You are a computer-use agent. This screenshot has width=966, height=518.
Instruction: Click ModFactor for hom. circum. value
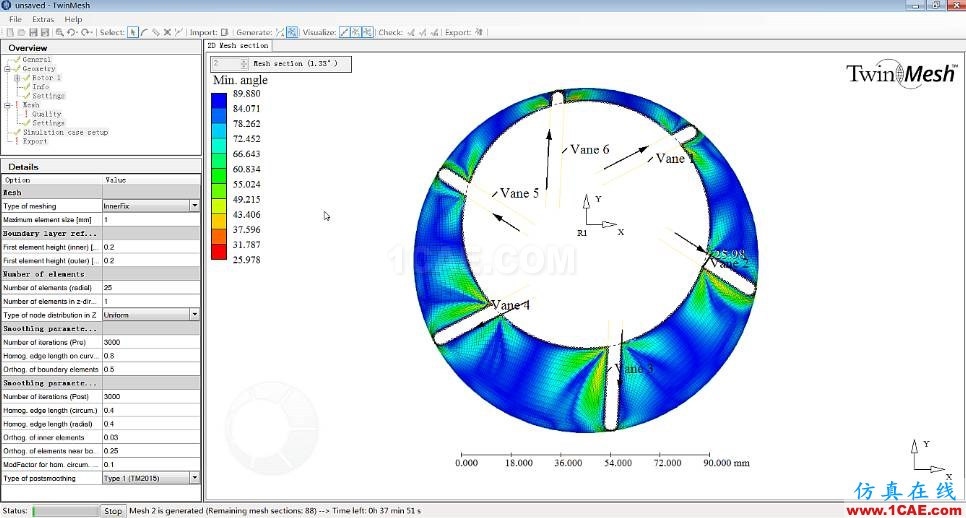click(151, 464)
